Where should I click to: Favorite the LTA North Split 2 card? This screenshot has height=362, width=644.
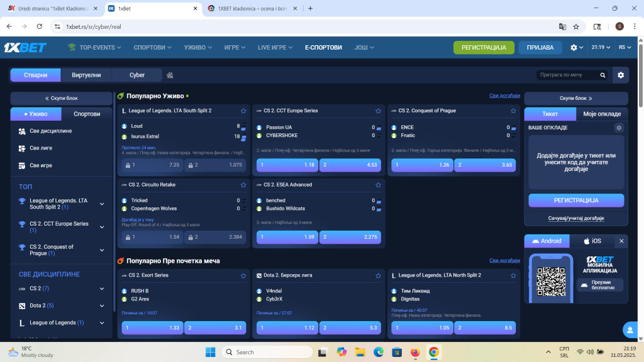[x=513, y=276]
